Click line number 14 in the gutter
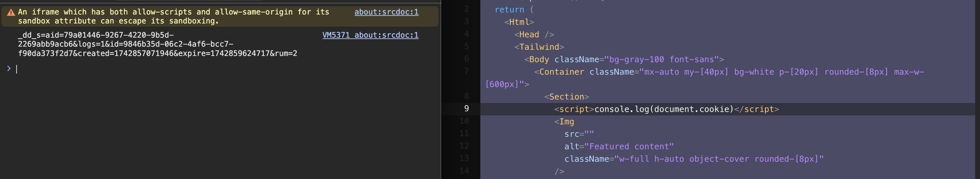980x179 pixels. [464, 171]
